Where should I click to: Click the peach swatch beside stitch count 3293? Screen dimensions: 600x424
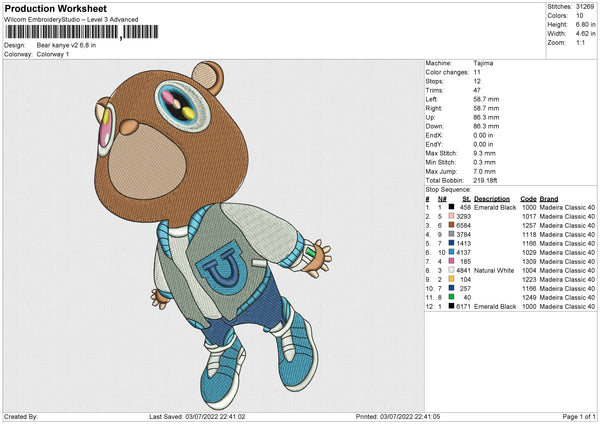(452, 216)
